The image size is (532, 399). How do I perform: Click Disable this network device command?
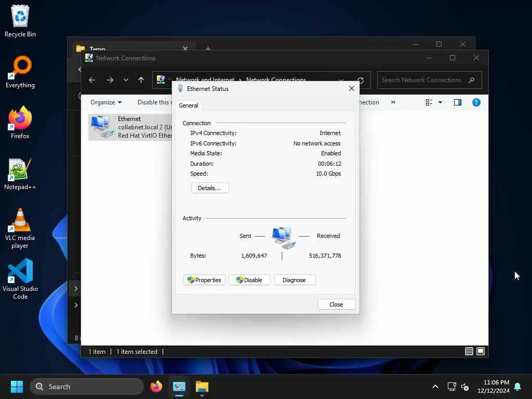(154, 102)
